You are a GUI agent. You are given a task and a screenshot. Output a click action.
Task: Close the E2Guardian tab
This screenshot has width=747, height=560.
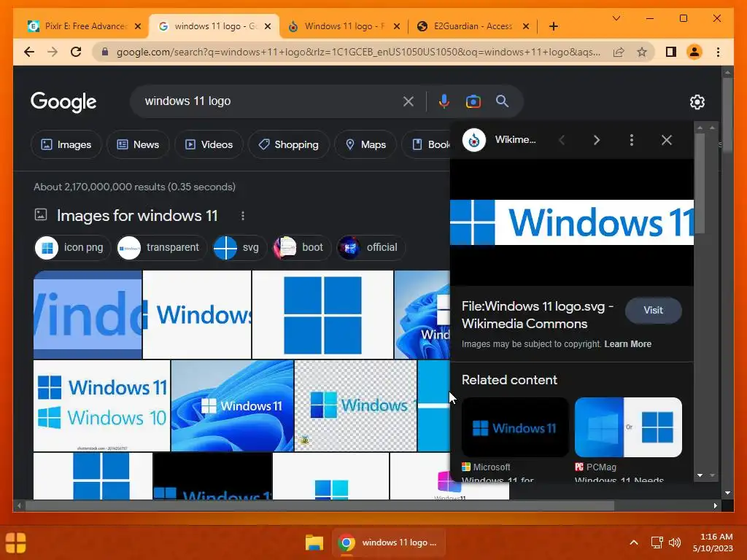[x=526, y=26]
